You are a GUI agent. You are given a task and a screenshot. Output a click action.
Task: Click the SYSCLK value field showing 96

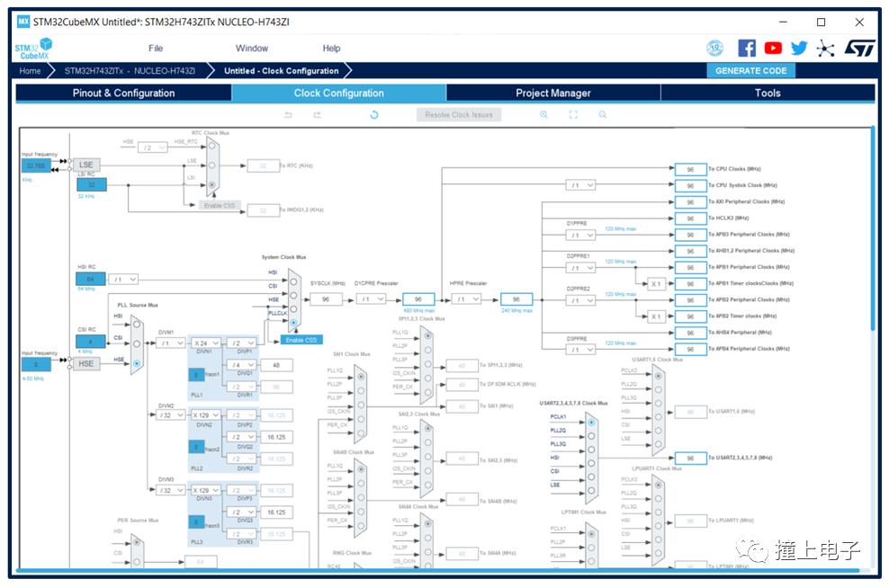point(326,299)
